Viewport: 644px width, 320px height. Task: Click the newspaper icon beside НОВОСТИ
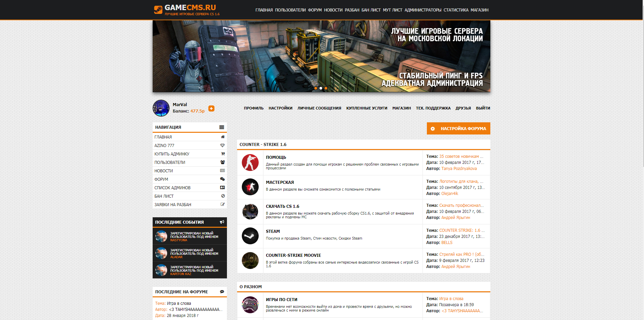pos(223,171)
